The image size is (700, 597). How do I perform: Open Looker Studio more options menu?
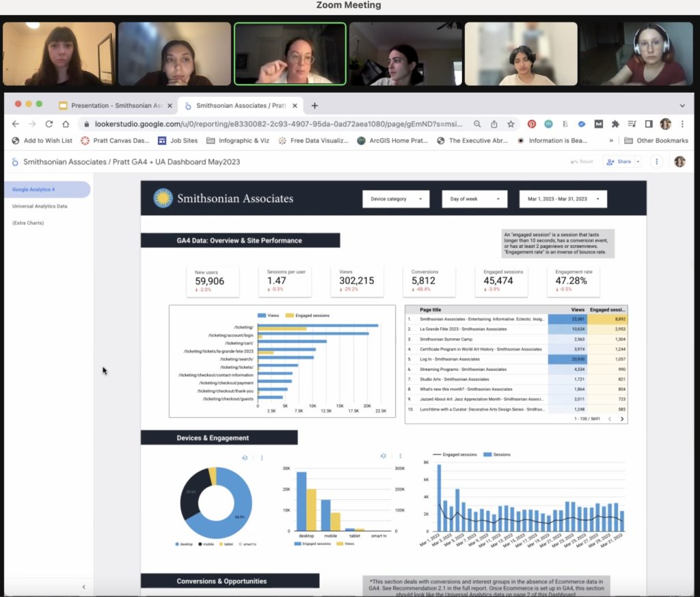(657, 161)
